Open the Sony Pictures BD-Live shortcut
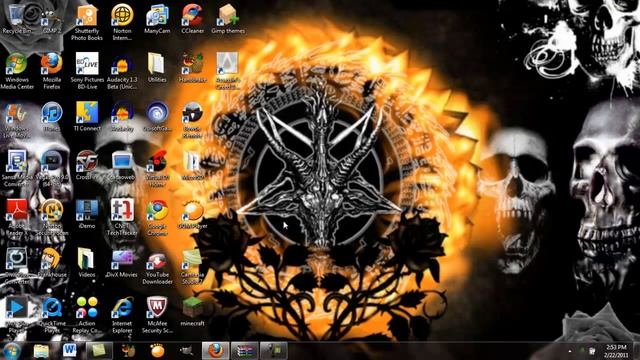Image resolution: width=640 pixels, height=360 pixels. (87, 71)
